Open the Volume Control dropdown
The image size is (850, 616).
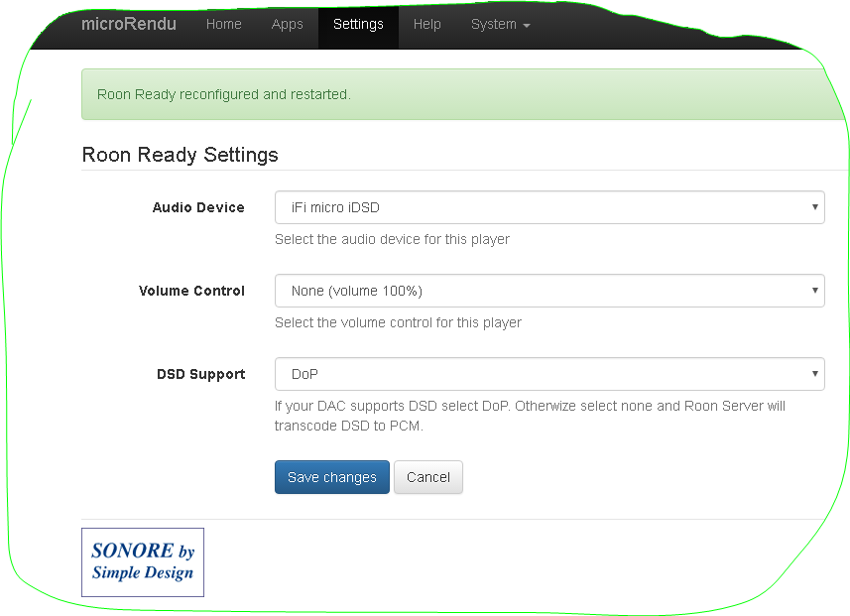point(549,291)
